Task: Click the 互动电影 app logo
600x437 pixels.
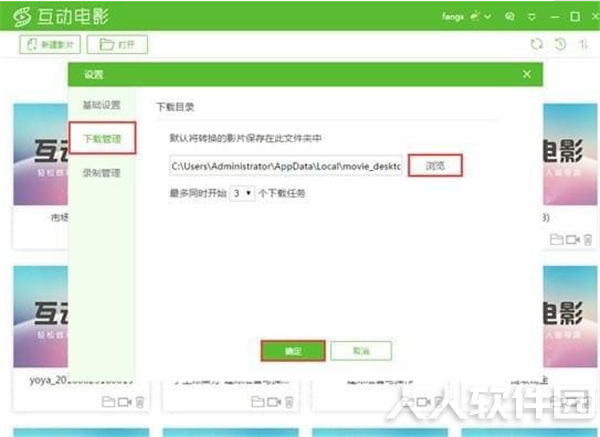Action: (61, 16)
